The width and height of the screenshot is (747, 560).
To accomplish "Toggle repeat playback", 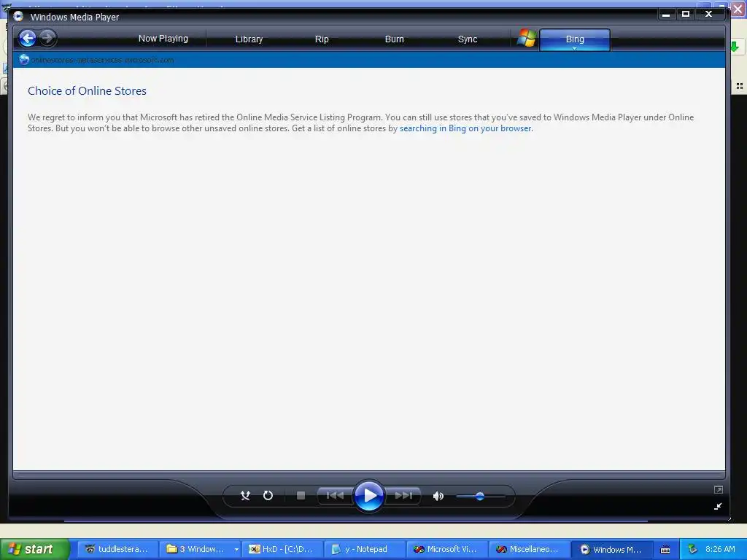I will tap(268, 496).
